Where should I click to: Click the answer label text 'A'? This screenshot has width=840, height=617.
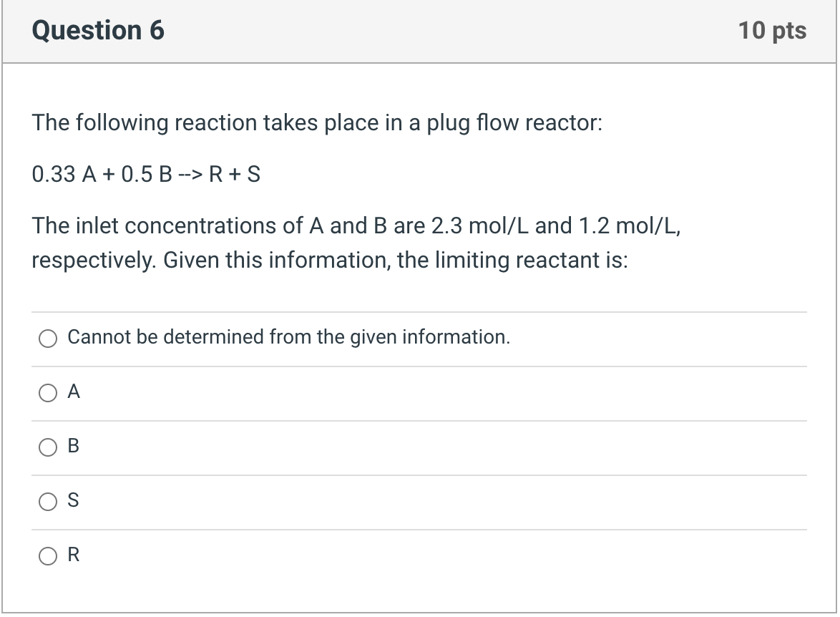coord(72,392)
